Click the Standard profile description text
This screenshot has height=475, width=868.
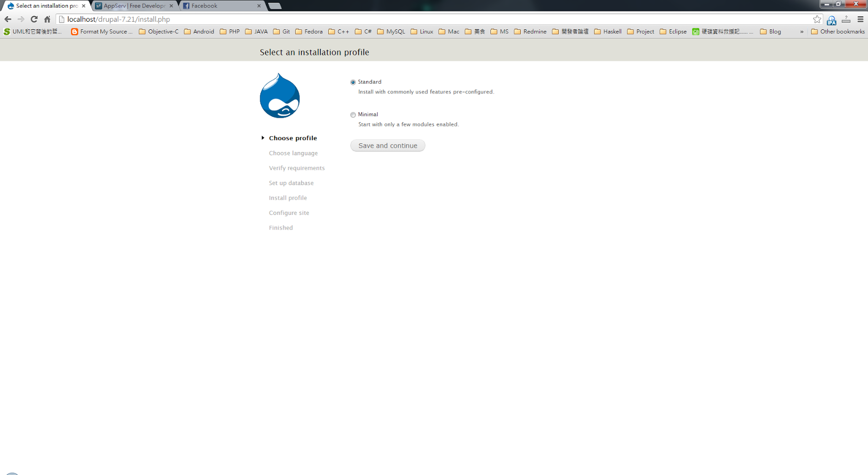click(x=426, y=92)
